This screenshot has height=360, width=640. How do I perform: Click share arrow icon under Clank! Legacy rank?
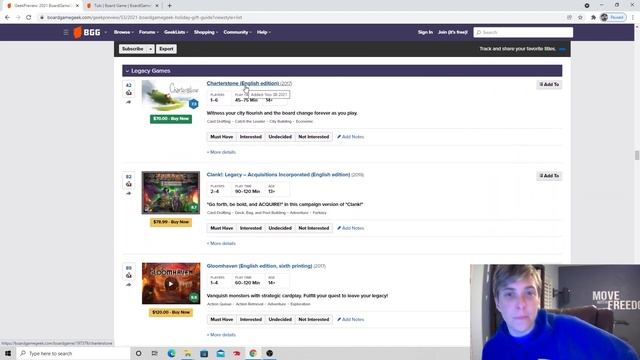[x=129, y=193]
